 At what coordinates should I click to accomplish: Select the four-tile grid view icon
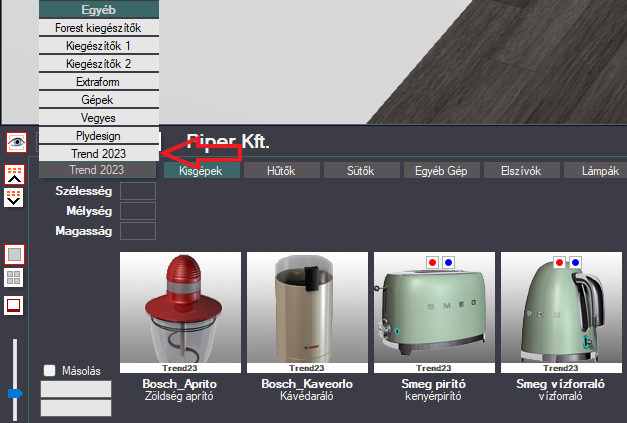[x=14, y=277]
